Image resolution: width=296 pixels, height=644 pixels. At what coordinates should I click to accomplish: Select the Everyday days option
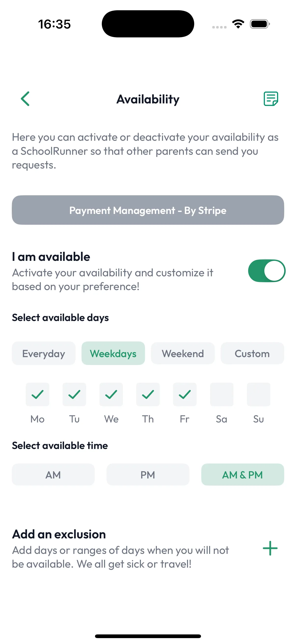click(x=43, y=353)
